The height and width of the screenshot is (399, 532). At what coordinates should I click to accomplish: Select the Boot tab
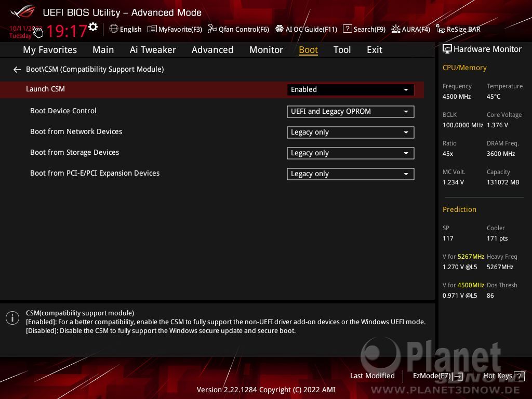[309, 50]
